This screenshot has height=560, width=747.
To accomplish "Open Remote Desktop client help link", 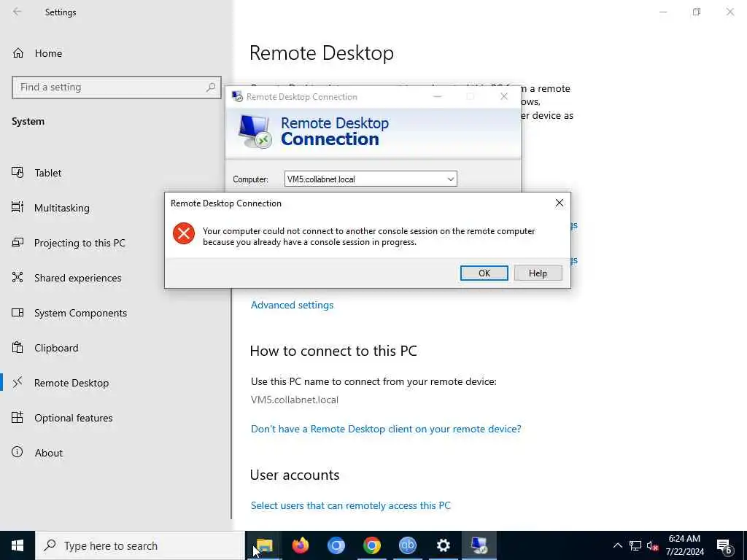I will 386,429.
